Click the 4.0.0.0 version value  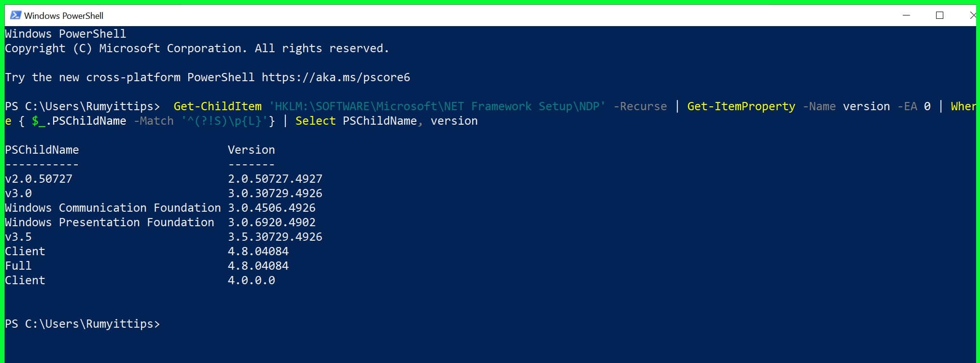(x=251, y=280)
